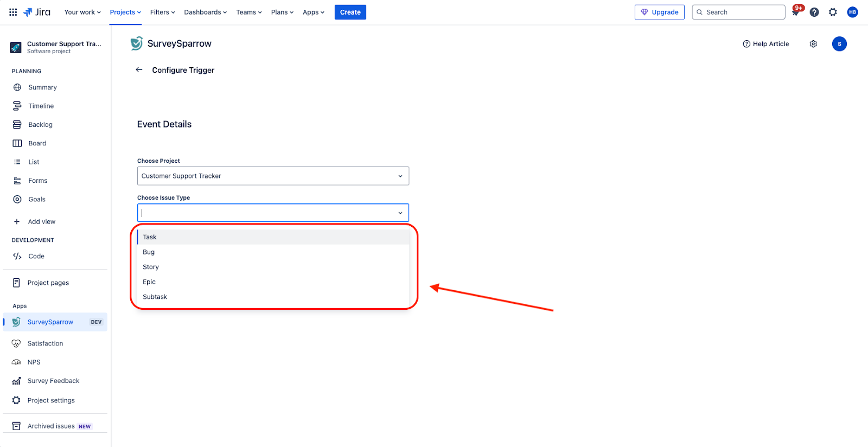Open SurveySparrow settings gear icon
The width and height of the screenshot is (868, 447).
click(813, 44)
